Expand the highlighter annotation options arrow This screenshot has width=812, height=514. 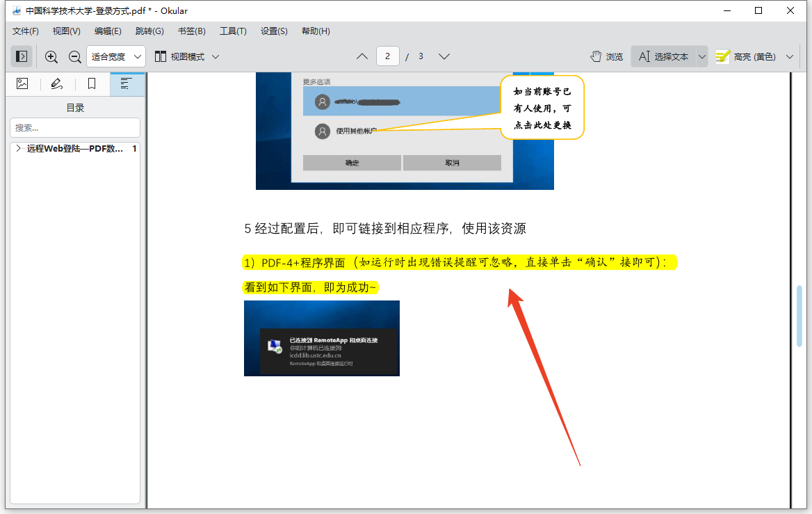[789, 56]
